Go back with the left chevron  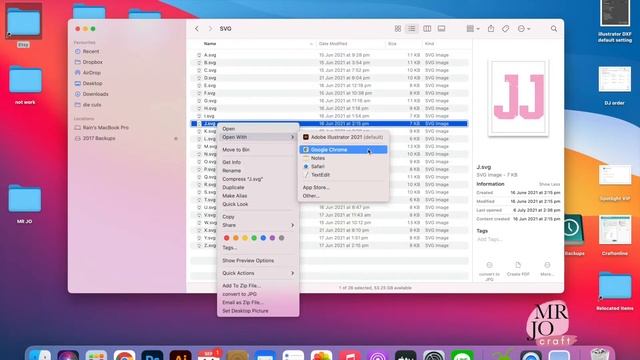tap(197, 29)
